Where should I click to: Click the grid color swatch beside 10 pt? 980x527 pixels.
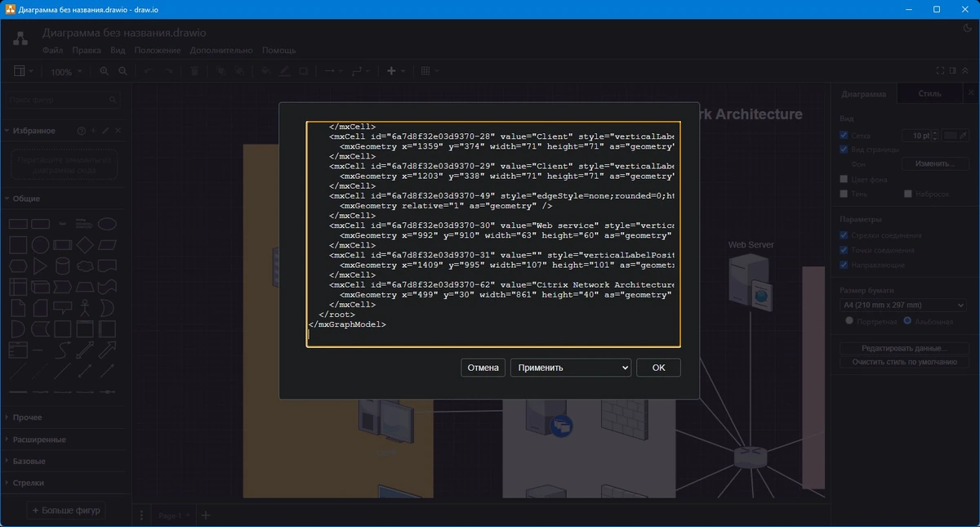point(951,136)
